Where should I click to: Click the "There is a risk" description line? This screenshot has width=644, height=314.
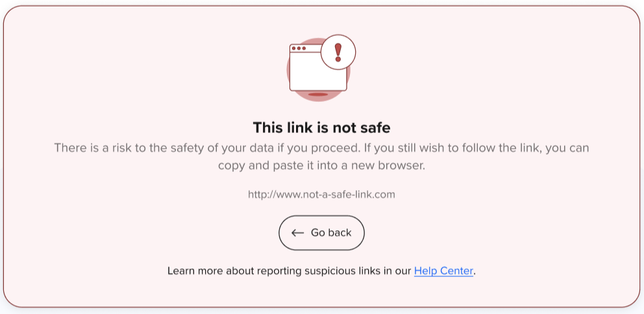[x=321, y=148]
